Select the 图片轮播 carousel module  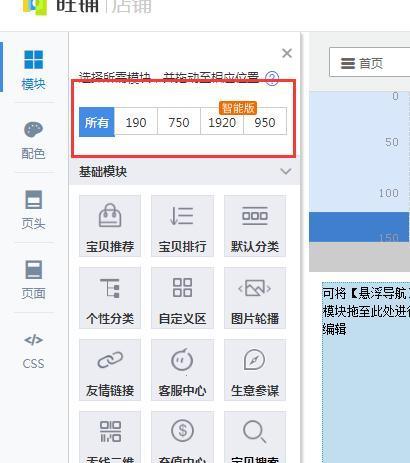click(255, 298)
